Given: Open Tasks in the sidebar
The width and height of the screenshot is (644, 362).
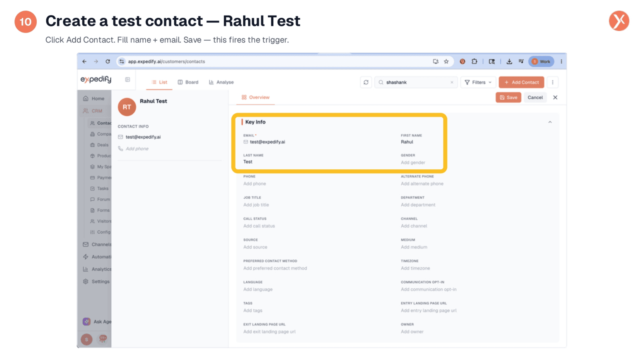Looking at the screenshot, I should (99, 188).
